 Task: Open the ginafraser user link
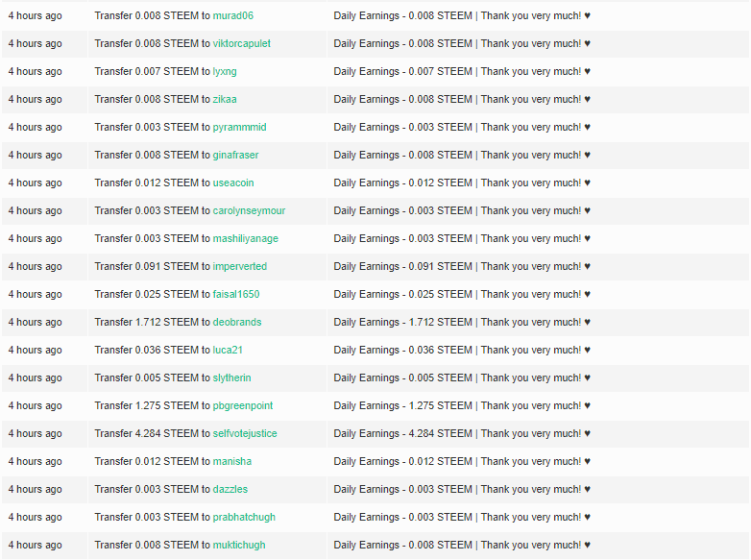point(235,155)
